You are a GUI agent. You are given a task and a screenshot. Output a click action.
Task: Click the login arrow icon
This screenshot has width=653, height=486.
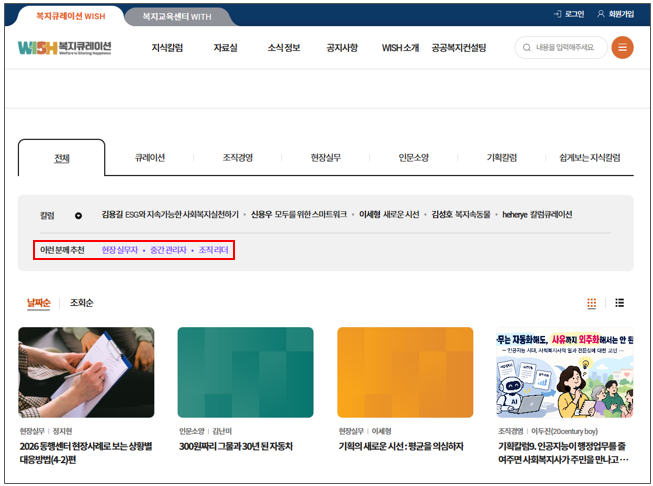pos(557,14)
